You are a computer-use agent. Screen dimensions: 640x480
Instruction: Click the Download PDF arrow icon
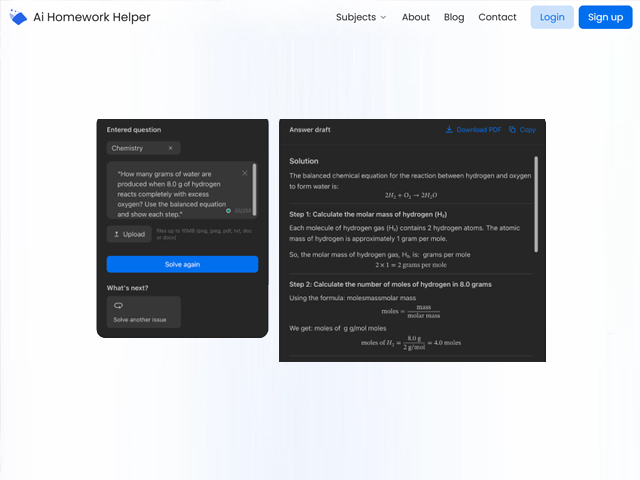449,130
